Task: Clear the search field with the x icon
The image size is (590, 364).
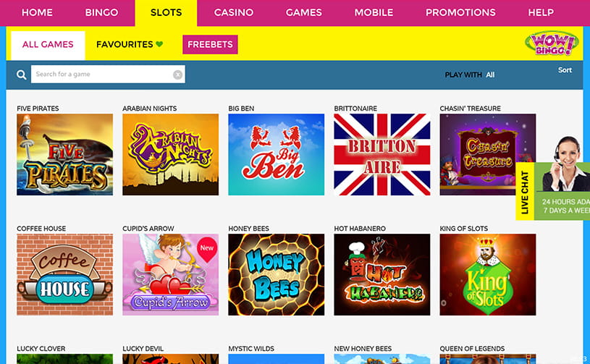Action: (177, 75)
